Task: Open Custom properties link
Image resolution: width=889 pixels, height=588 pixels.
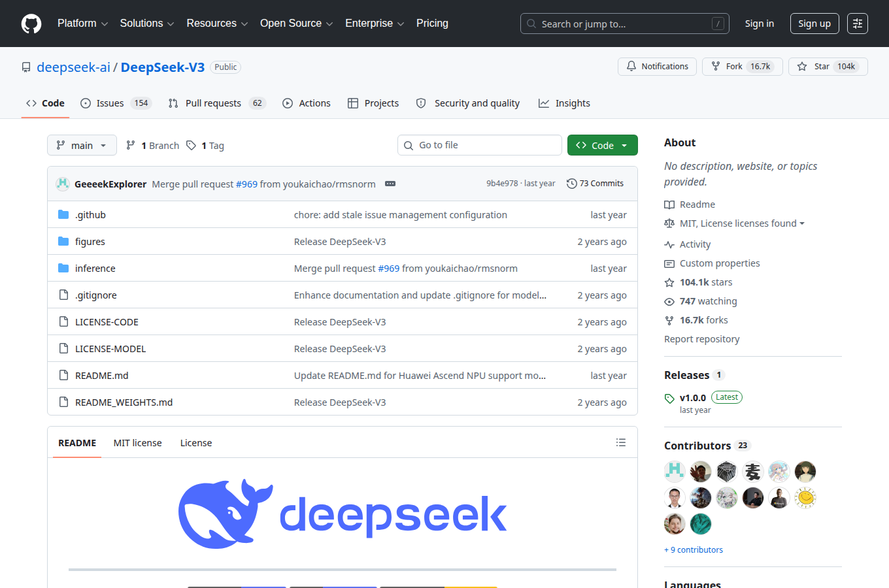Action: (x=720, y=263)
